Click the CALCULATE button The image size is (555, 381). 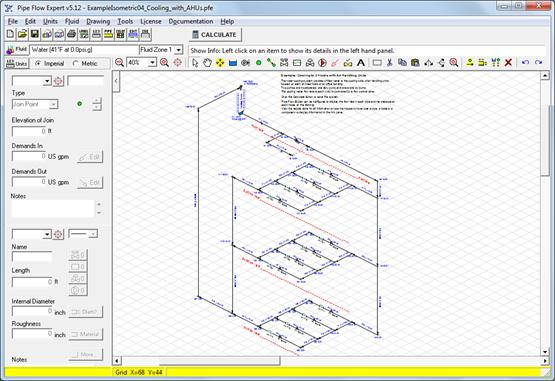click(x=215, y=35)
